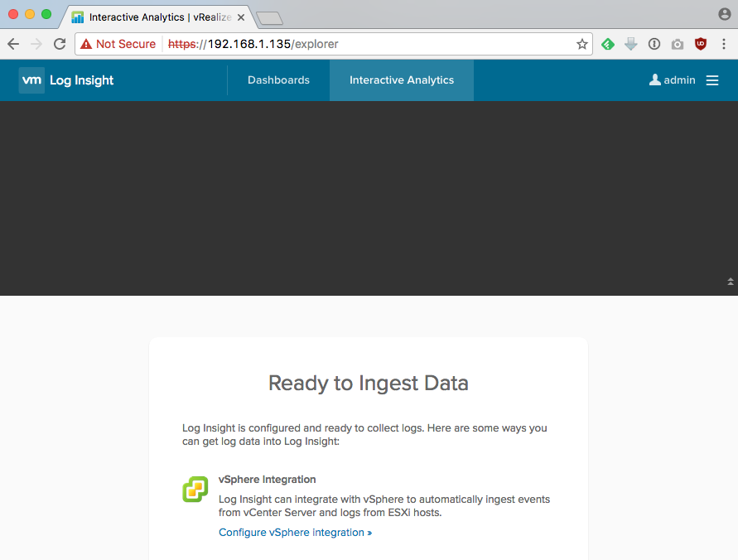The width and height of the screenshot is (738, 560).
Task: Open the admin user menu
Action: (672, 80)
